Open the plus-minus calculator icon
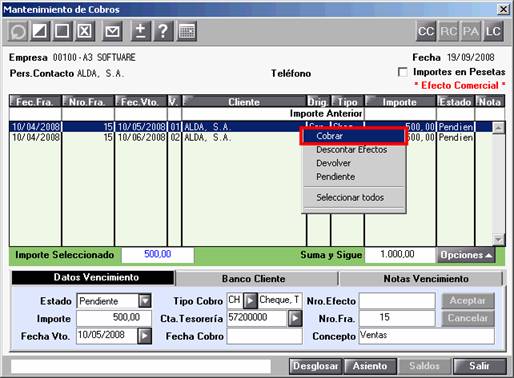The image size is (514, 378). click(141, 31)
